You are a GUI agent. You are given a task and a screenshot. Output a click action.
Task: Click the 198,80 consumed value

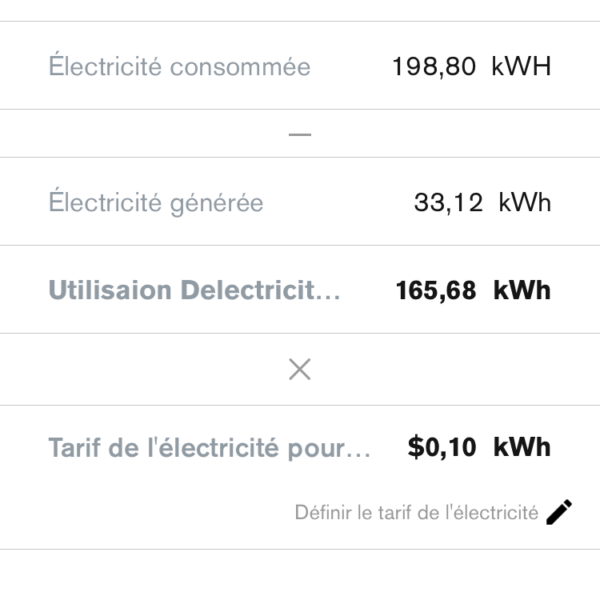coord(434,67)
